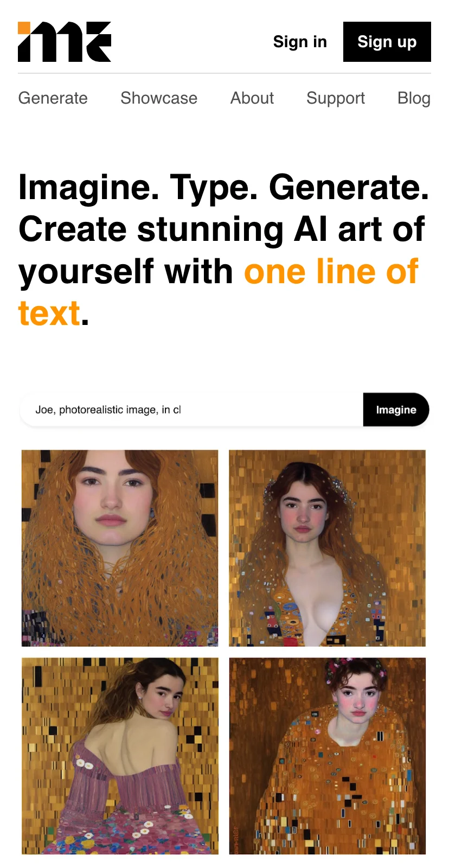Click 'Joe, photorealistic image' typed prompt text
The image size is (449, 868).
(x=95, y=410)
